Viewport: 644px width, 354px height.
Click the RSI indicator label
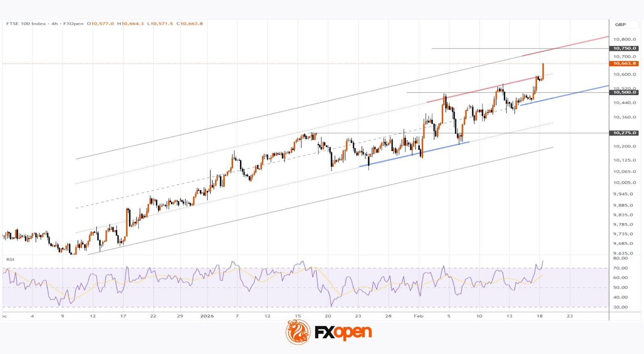tap(10, 259)
